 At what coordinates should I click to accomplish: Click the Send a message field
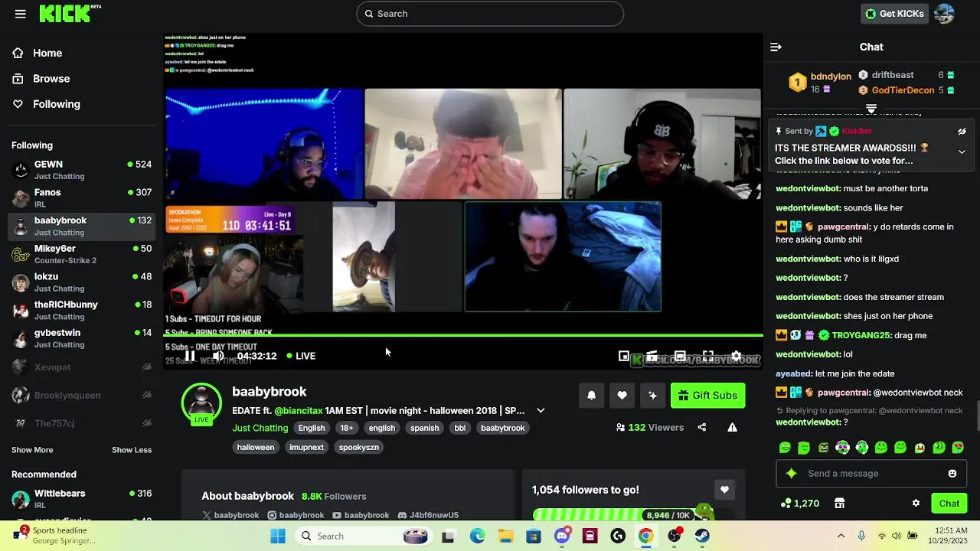coord(871,474)
